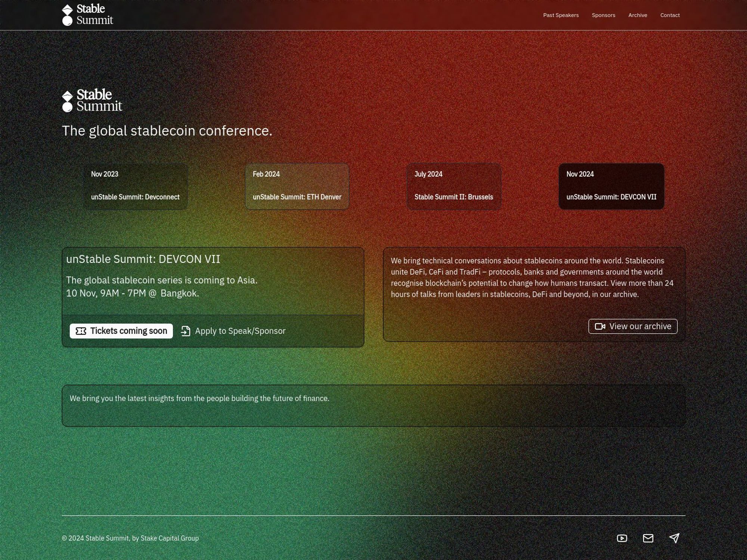Click the Contact navigation link
Screen dimensions: 747x560
[670, 15]
